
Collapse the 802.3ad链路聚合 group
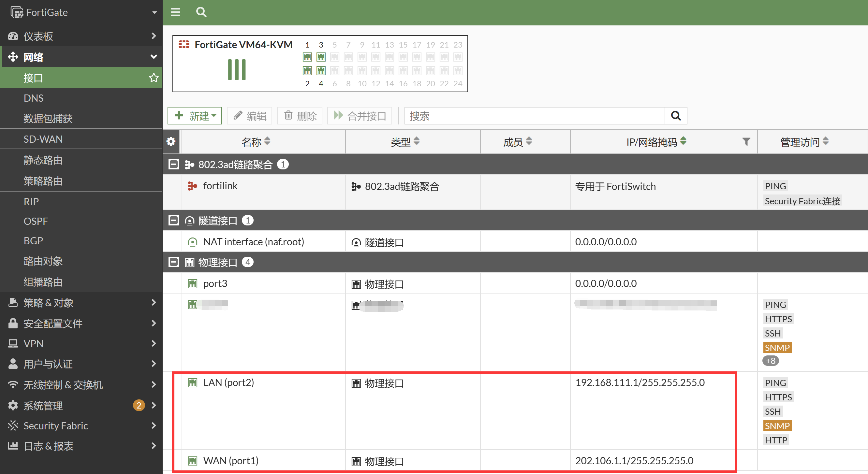point(173,165)
